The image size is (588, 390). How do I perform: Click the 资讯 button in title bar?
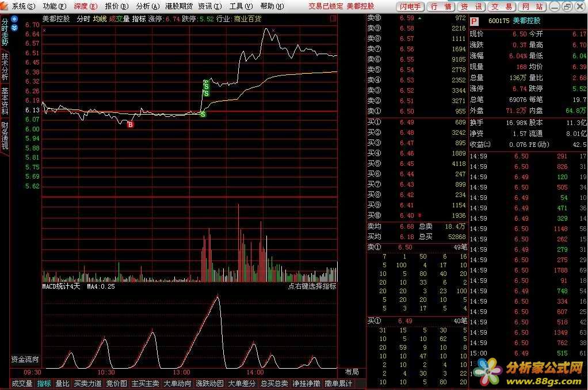point(472,7)
